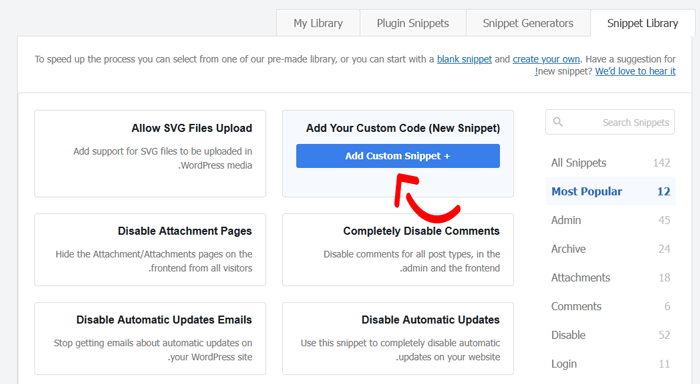Screen dimensions: 700x384
Task: Switch to the Plugin Snippets tab
Action: click(413, 23)
